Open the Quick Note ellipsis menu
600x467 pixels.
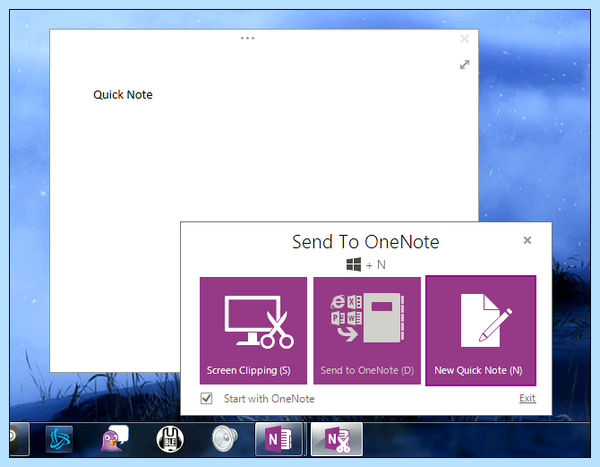click(248, 38)
